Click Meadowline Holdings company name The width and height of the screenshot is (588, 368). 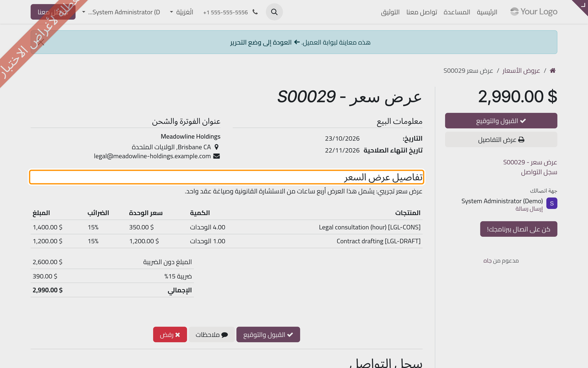tap(190, 136)
